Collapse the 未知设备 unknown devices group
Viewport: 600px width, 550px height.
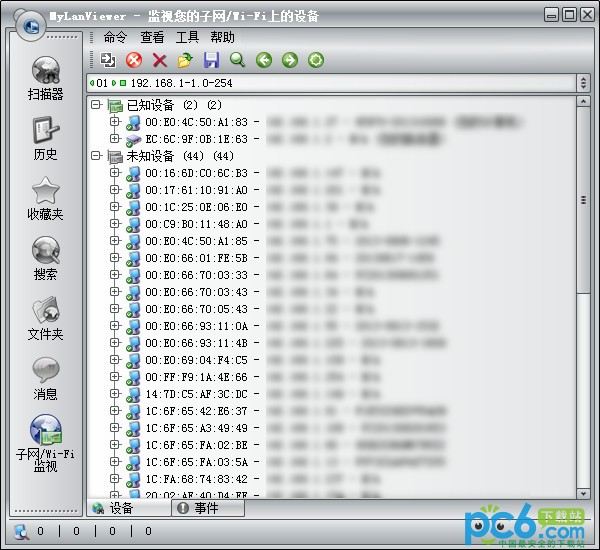coord(96,156)
